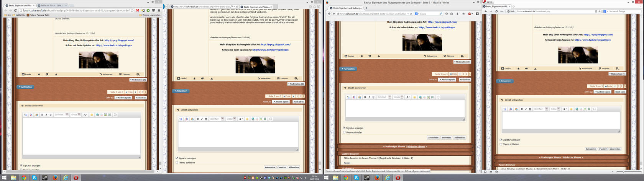Open the 'Schriftart' font dropdown in the Firefox editor
Screen dimensions: 644x181
(x=384, y=97)
